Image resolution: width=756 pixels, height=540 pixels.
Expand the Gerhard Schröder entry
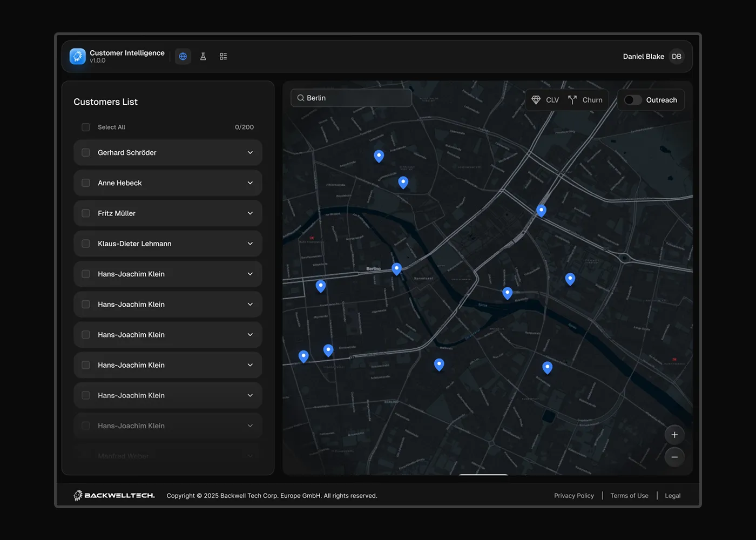250,152
